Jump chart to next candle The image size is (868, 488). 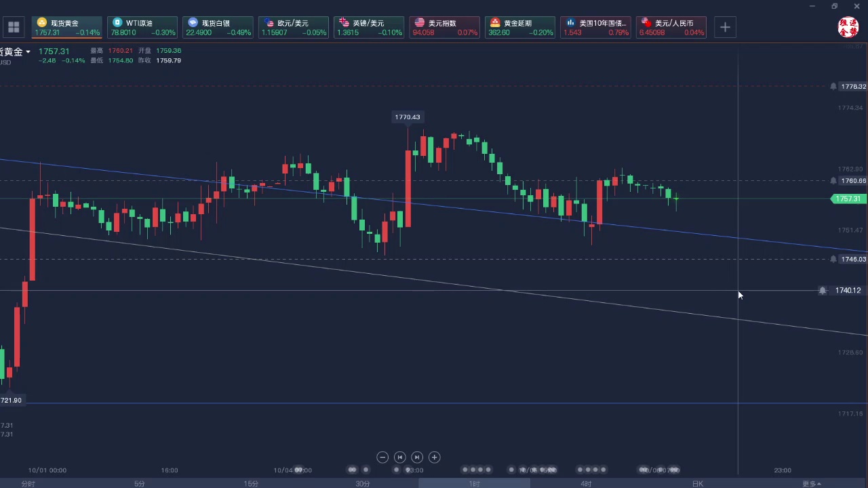417,457
